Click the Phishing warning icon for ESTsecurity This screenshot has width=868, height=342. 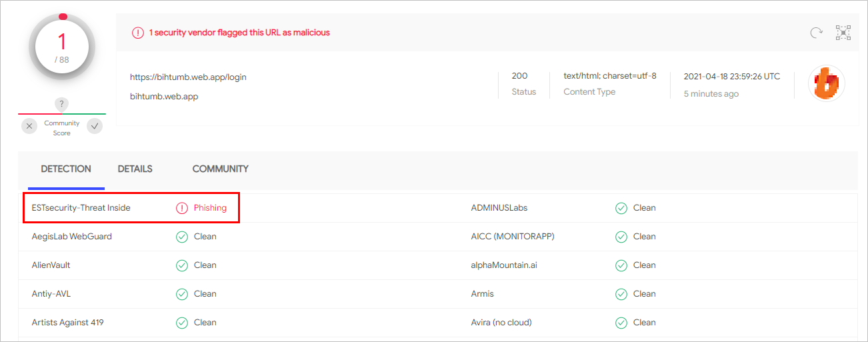182,208
